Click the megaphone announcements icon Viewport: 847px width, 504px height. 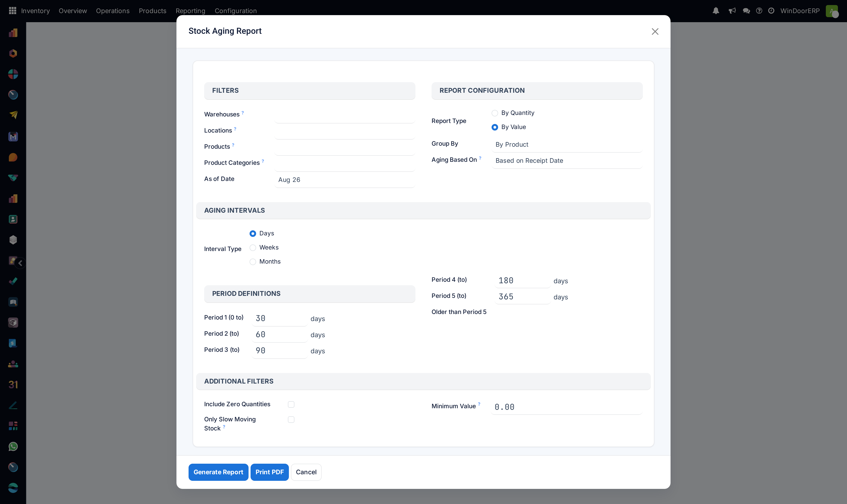(732, 11)
